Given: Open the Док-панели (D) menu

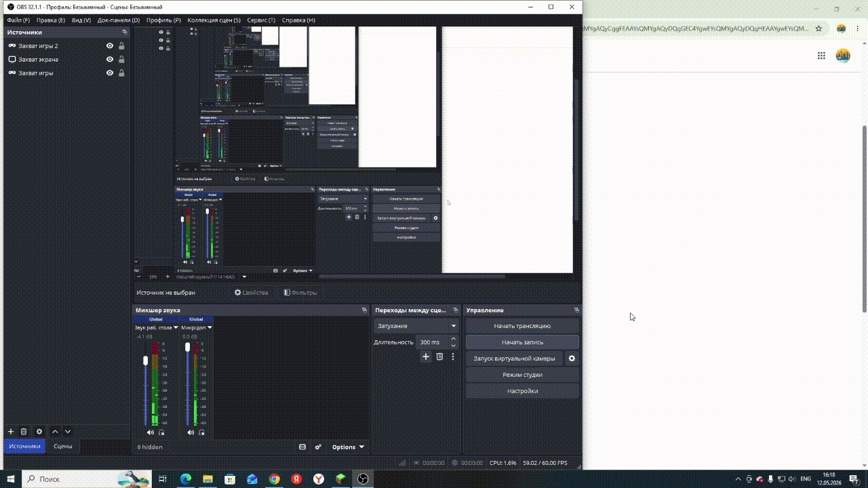Looking at the screenshot, I should pos(119,20).
